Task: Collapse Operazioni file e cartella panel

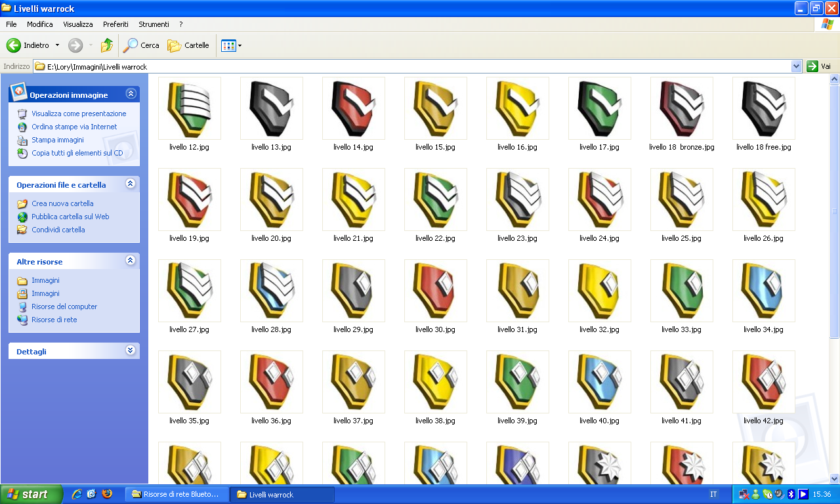Action: point(131,184)
